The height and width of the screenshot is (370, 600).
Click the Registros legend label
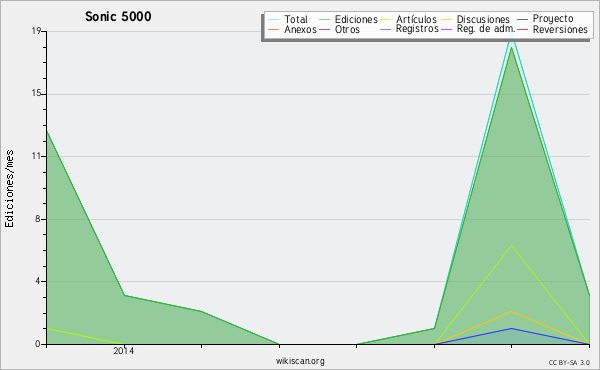[417, 29]
